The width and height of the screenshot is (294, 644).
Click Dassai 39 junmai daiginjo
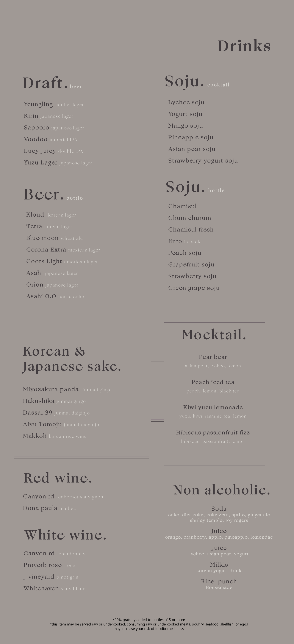pyautogui.click(x=56, y=413)
